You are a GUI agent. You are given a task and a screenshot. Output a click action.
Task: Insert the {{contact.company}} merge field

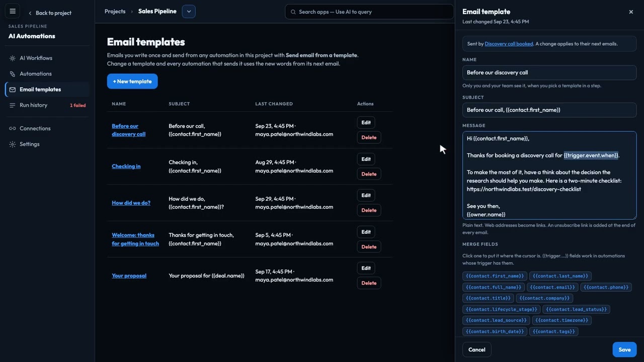click(x=544, y=298)
